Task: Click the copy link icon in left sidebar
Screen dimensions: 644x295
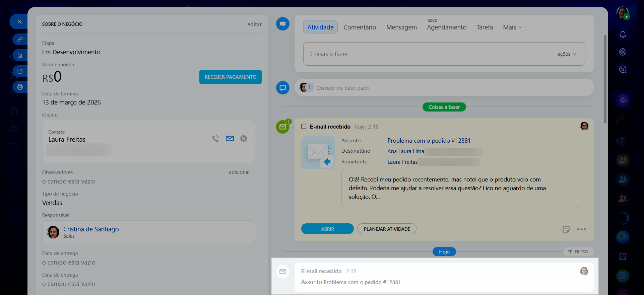Action: click(20, 39)
